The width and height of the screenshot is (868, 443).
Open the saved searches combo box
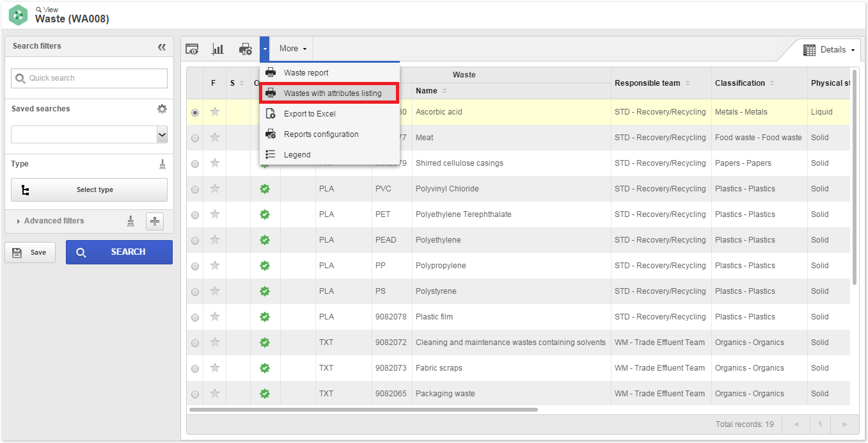click(90, 134)
